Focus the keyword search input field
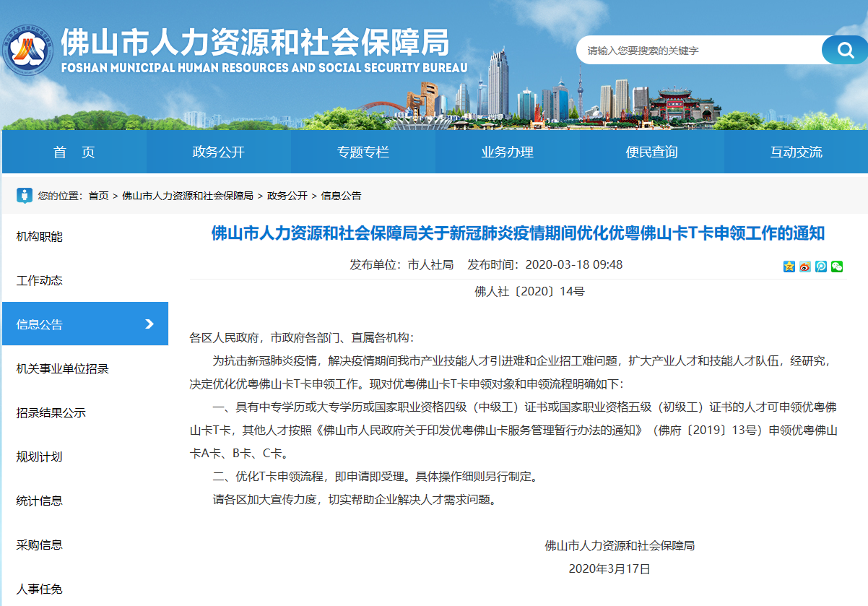868x606 pixels. point(700,50)
